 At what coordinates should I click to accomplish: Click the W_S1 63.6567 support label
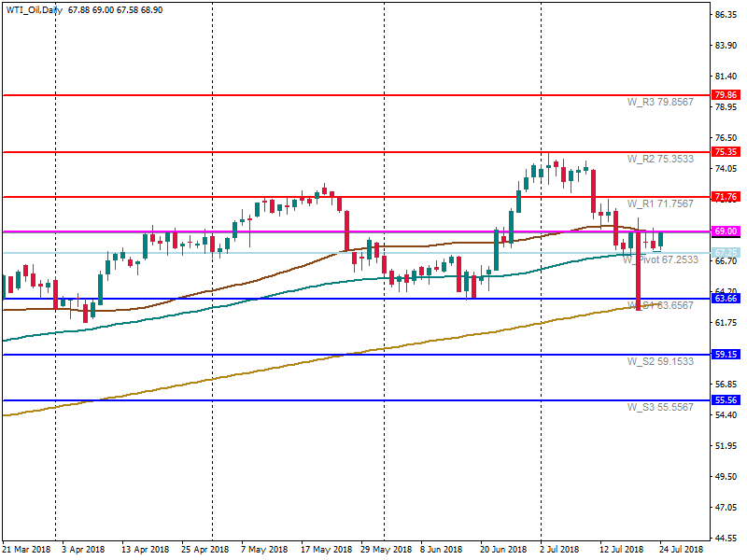click(659, 305)
